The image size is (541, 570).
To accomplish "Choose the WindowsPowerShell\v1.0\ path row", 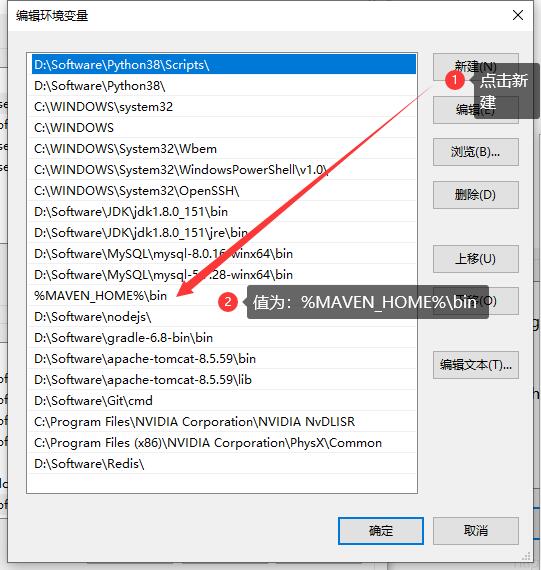I will click(224, 169).
